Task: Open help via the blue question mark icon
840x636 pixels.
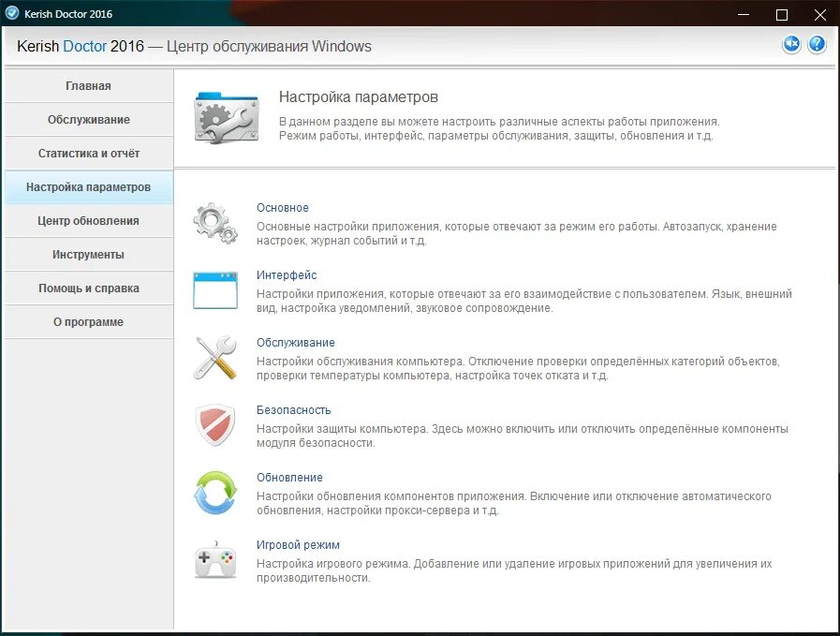Action: pyautogui.click(x=817, y=44)
